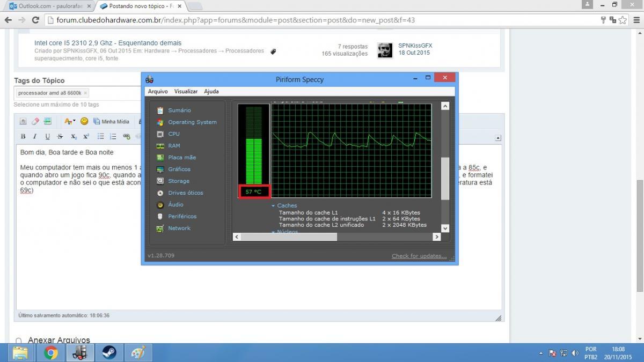Click Speccy horizontal scrollbar right arrow
The image size is (644, 362).
[x=436, y=237]
